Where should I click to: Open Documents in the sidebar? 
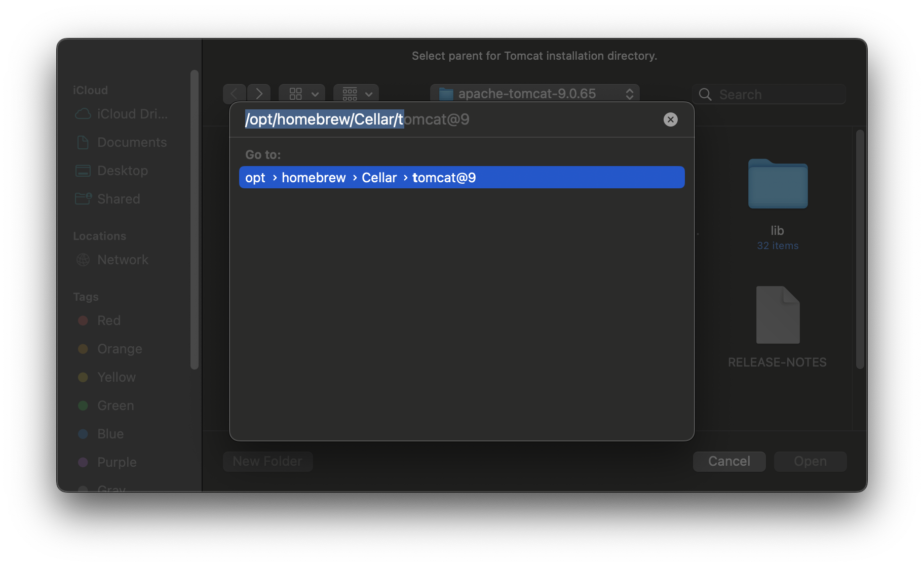(x=122, y=142)
